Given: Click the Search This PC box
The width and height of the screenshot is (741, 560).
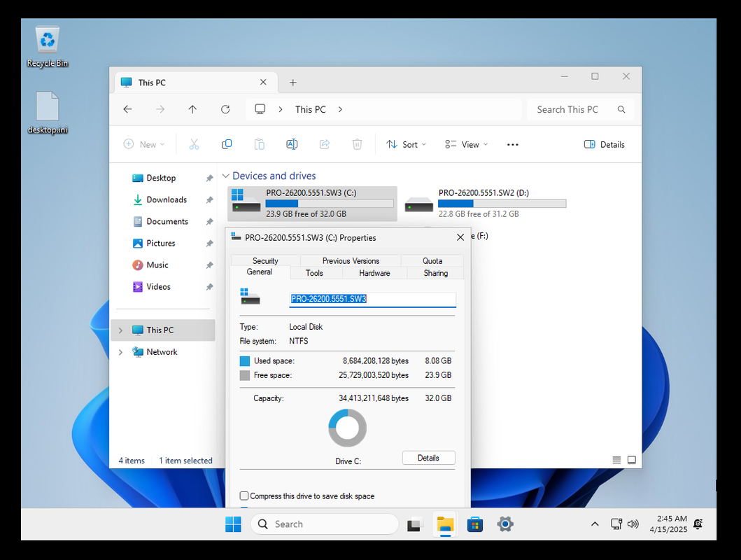Looking at the screenshot, I should (581, 110).
